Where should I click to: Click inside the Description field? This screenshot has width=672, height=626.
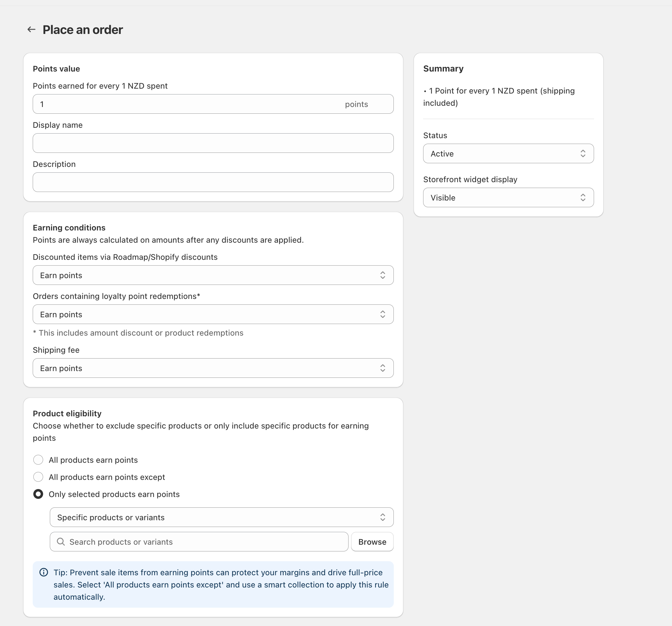click(x=213, y=182)
